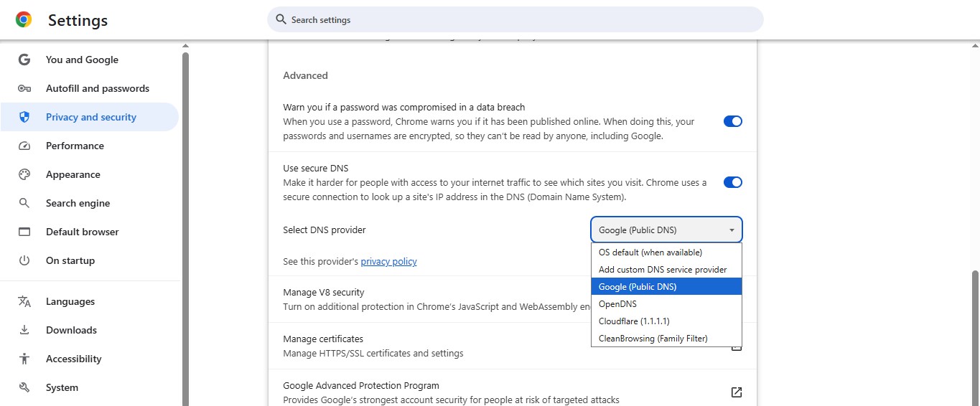
Task: Go to Performance settings
Action: click(89, 146)
